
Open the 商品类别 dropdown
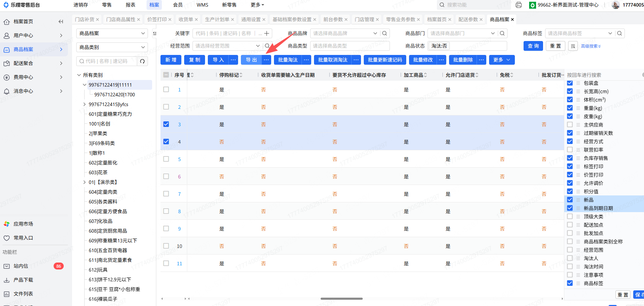click(x=112, y=47)
